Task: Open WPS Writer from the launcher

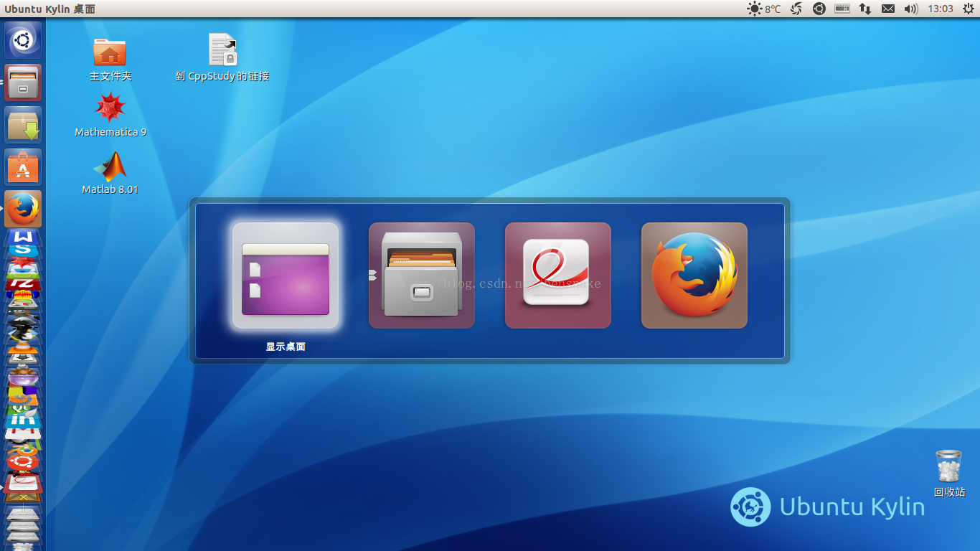Action: [x=23, y=238]
